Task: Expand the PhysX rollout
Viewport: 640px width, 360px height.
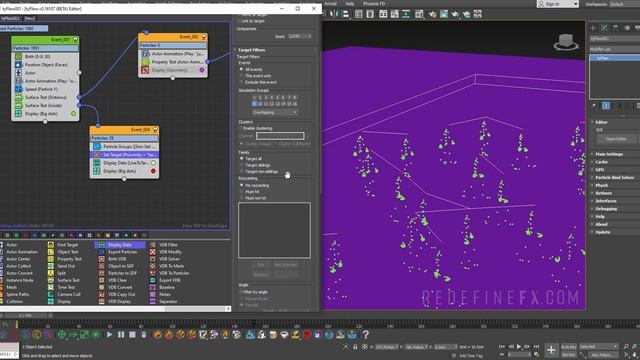Action: (x=601, y=185)
